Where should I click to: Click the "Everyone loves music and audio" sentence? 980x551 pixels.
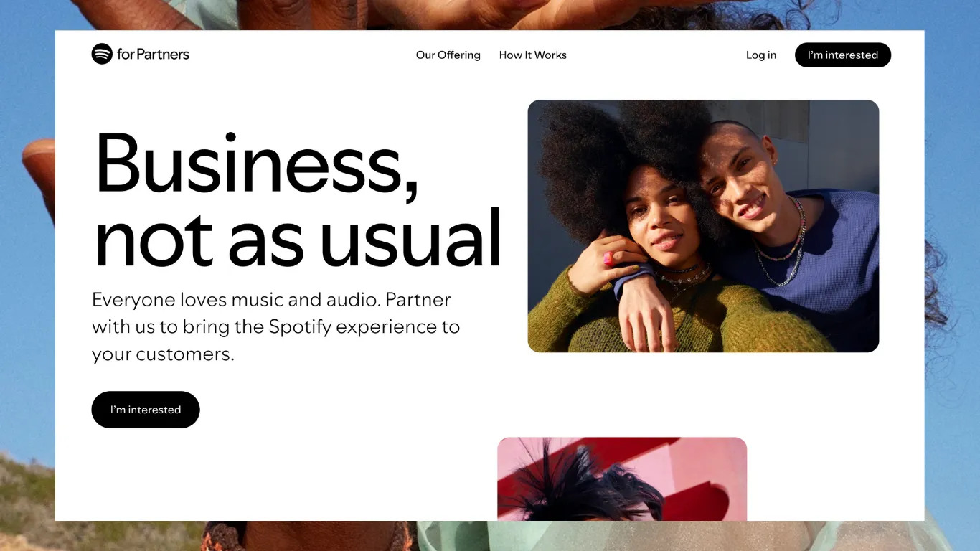[236, 300]
